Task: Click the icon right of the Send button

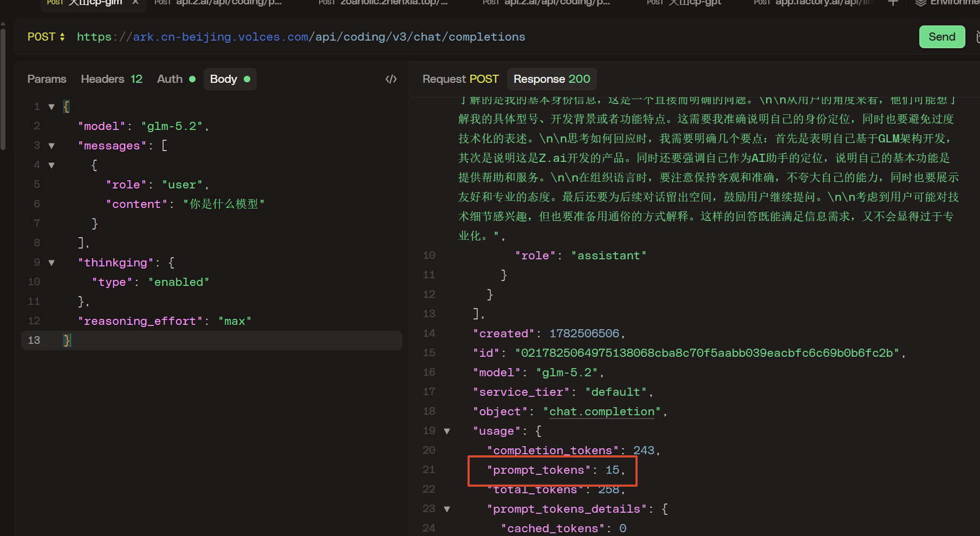Action: pyautogui.click(x=977, y=37)
